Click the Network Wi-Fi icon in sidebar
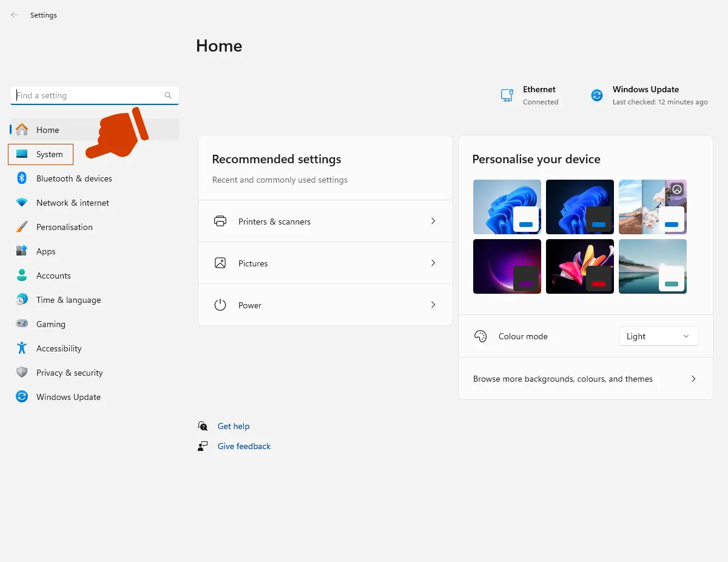This screenshot has width=728, height=562. coord(22,202)
